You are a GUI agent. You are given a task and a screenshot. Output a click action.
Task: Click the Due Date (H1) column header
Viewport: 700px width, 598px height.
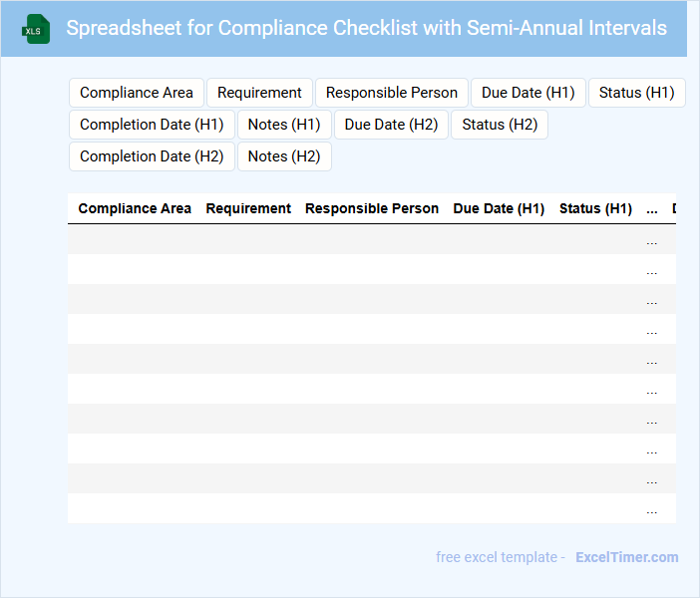pos(499,208)
